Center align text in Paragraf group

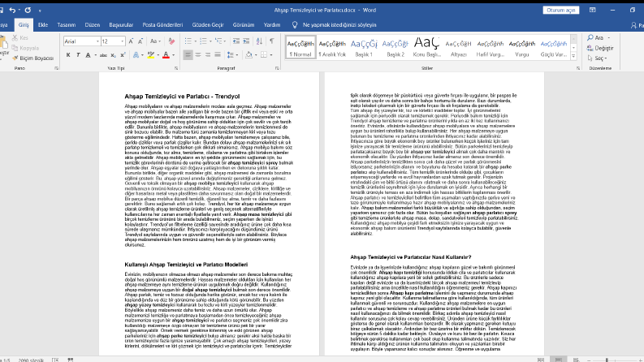198,54
